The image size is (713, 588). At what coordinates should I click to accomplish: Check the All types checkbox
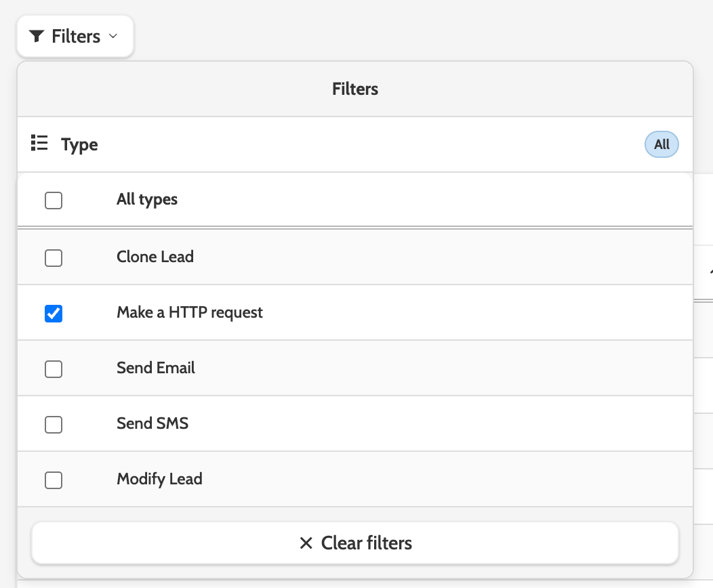click(54, 201)
